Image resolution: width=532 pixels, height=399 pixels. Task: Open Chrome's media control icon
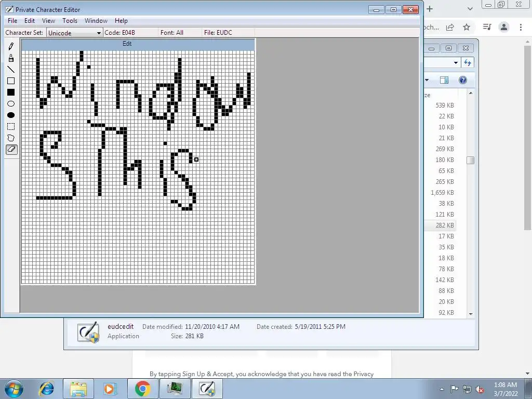(487, 27)
